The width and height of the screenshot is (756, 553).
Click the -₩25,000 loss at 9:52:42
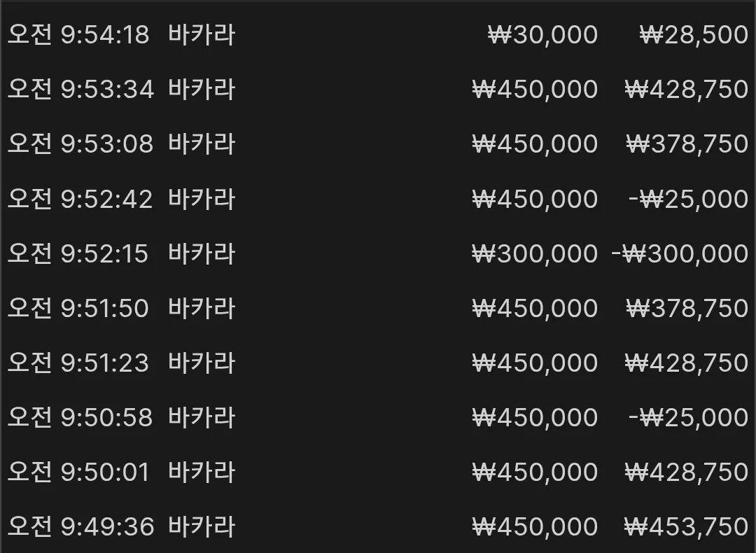(x=689, y=199)
